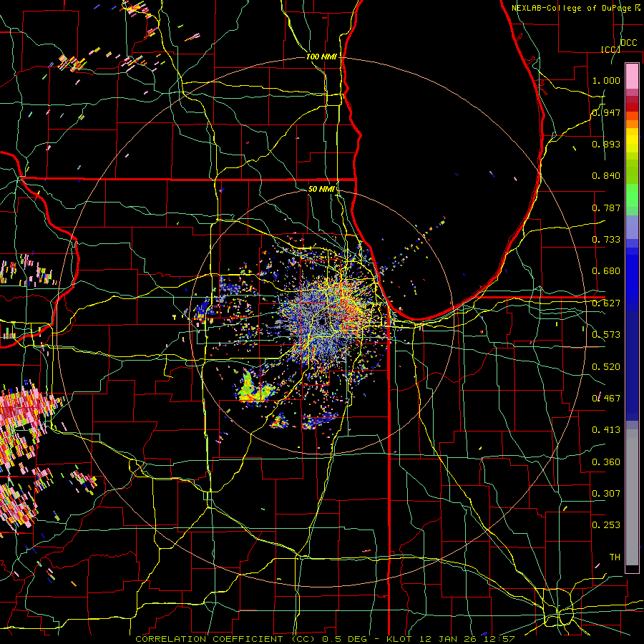Pick the lavender segment near 0.733 on the color bar

(x=632, y=227)
